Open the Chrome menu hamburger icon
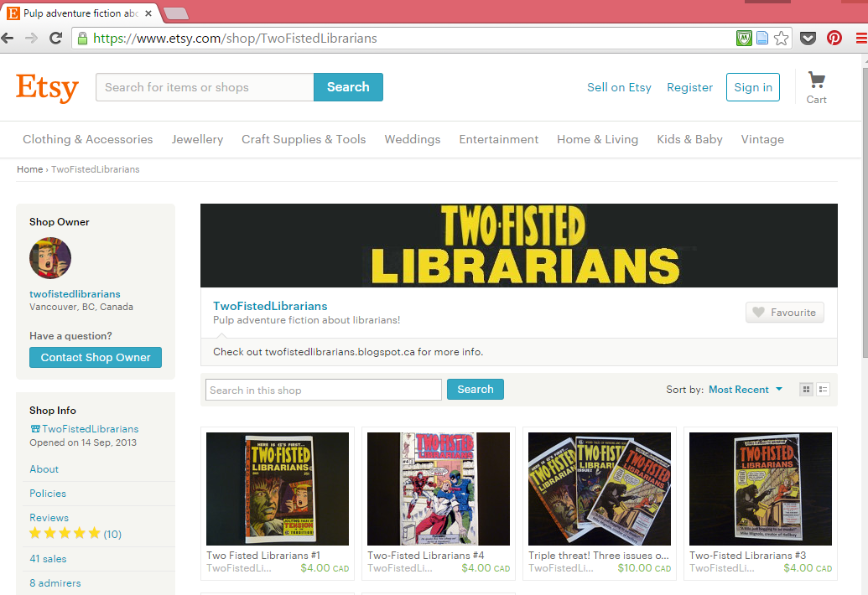 861,39
